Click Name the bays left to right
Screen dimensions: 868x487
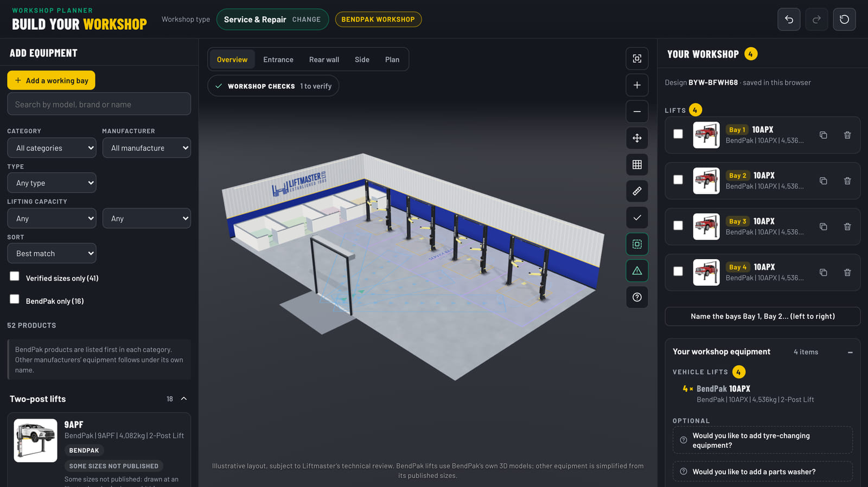click(762, 316)
